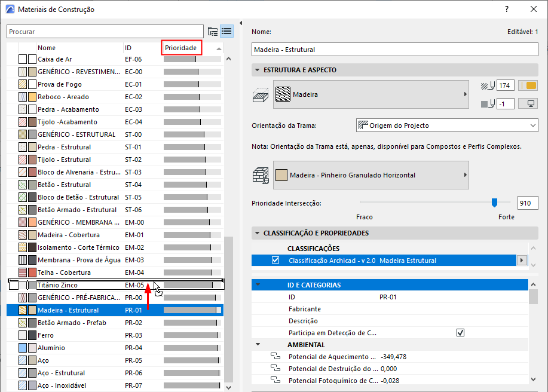
Task: Click the fill icon of Prova de Fogo
Action: tap(23, 84)
